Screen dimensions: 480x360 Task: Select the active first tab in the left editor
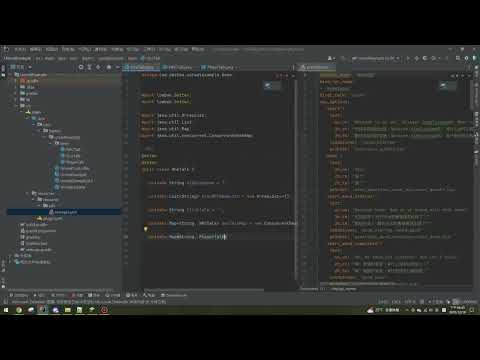pos(140,67)
